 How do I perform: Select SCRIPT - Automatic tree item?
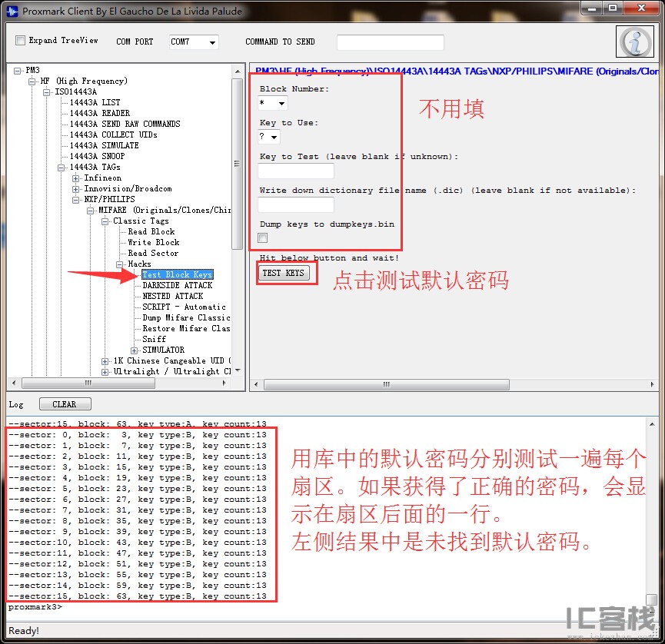[184, 307]
